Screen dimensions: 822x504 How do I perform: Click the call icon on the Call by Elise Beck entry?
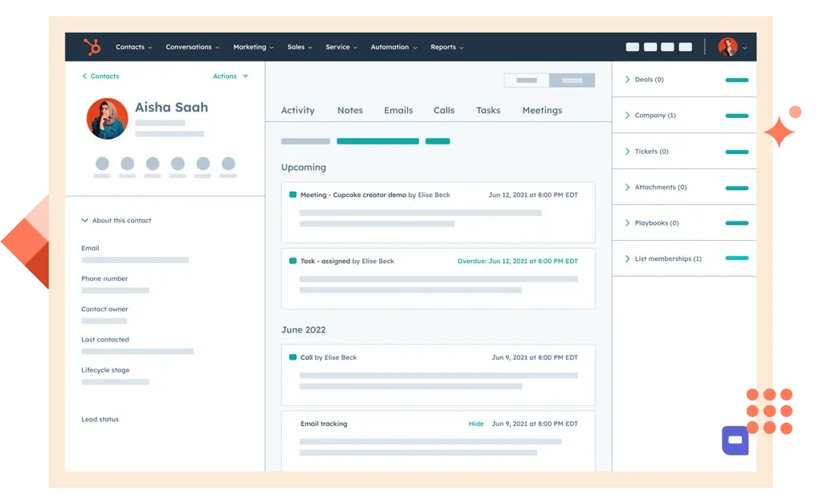pos(293,357)
